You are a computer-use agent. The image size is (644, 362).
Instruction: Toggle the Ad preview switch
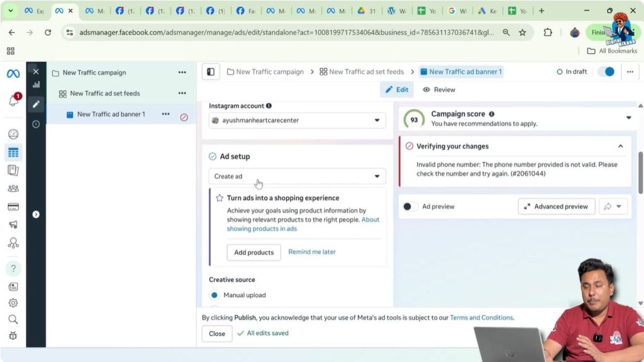coord(410,206)
